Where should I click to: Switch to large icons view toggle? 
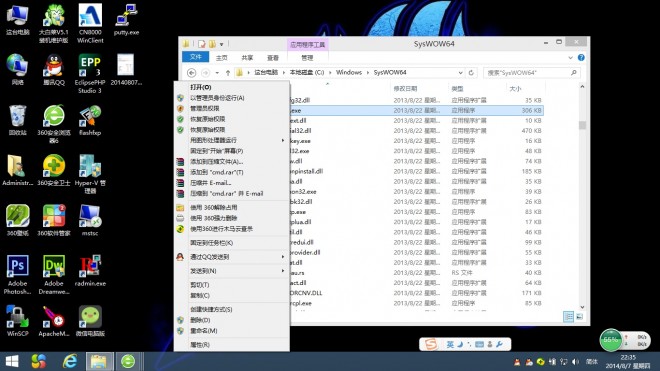(580, 317)
